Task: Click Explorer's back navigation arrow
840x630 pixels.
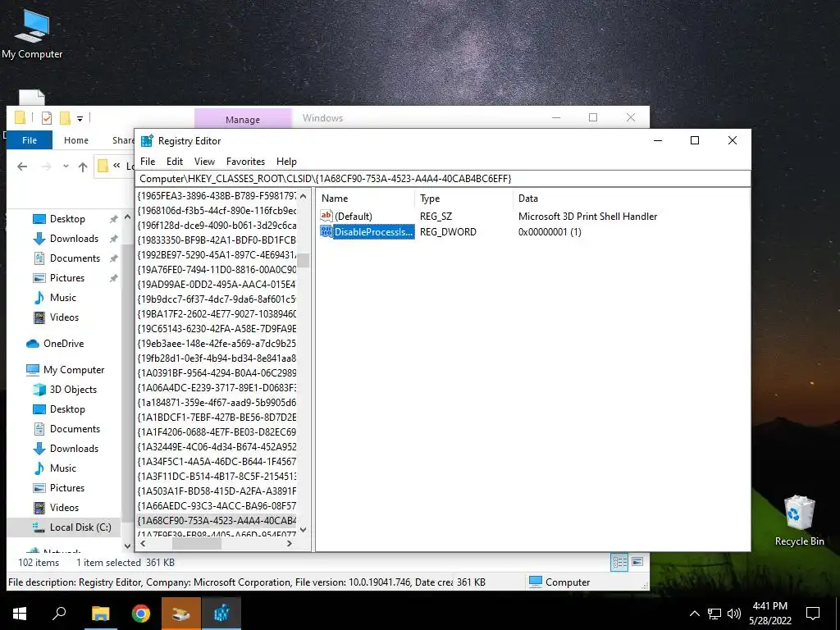Action: pyautogui.click(x=22, y=167)
